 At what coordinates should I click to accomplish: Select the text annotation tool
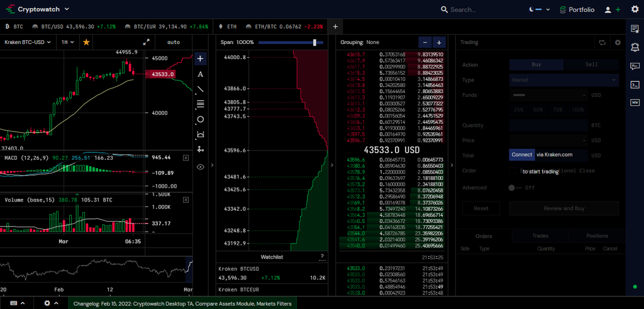201,74
